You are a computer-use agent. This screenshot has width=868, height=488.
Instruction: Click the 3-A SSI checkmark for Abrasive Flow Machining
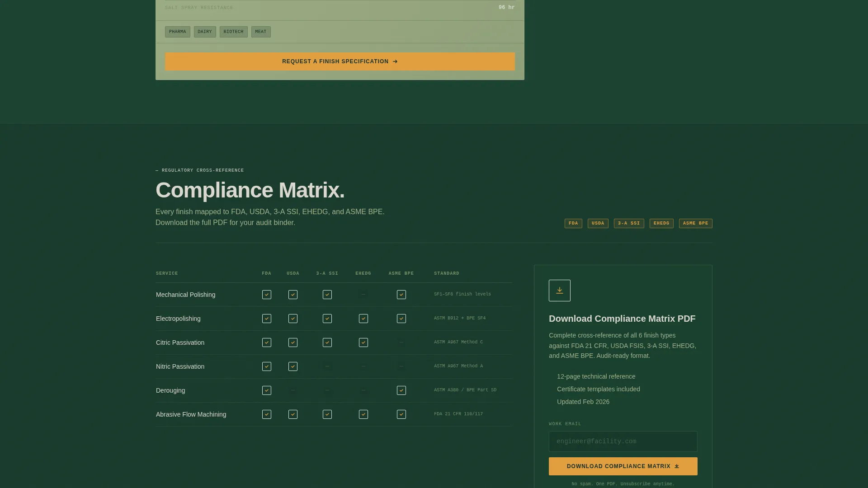[327, 414]
